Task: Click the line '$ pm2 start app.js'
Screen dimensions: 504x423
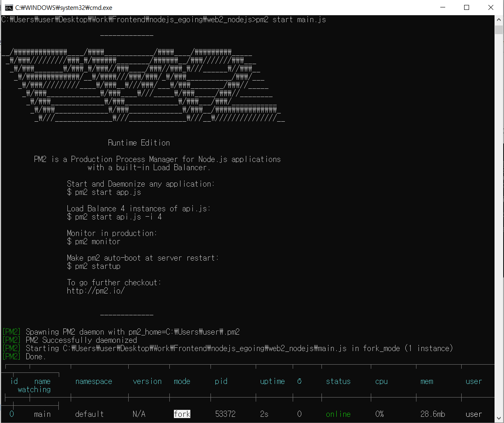Action: (x=104, y=192)
